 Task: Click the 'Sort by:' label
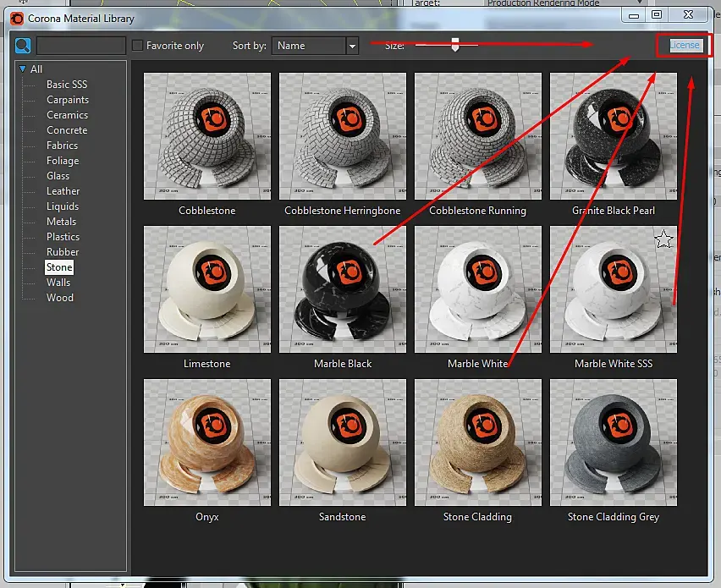pyautogui.click(x=250, y=46)
